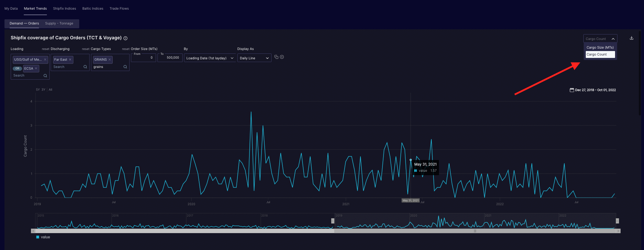Click the info icon beside the chart title
Screen dimensions: 644x250
pos(125,38)
